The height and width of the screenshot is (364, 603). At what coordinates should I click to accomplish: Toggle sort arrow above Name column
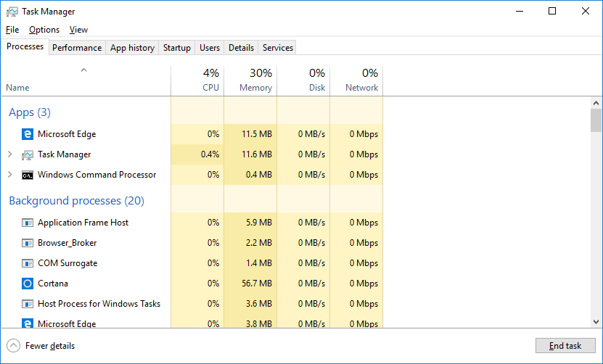click(x=83, y=70)
